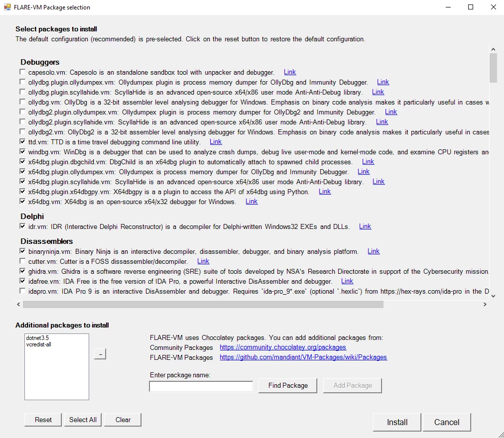
Task: Follow the ollydbg.plugin.scyllahide.vm Link
Action: click(x=378, y=92)
